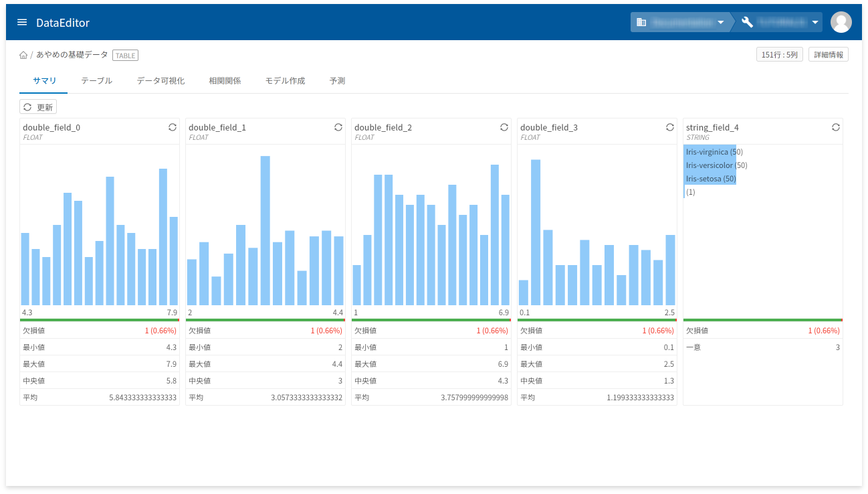This screenshot has width=868, height=494.
Task: Click the 平均 value 3.757999999999998
Action: (474, 398)
